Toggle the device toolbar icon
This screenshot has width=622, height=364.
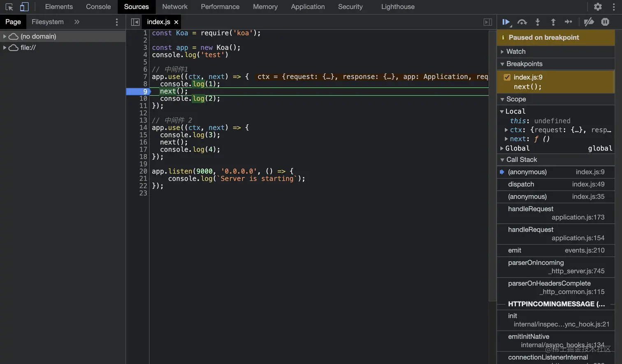click(x=23, y=7)
